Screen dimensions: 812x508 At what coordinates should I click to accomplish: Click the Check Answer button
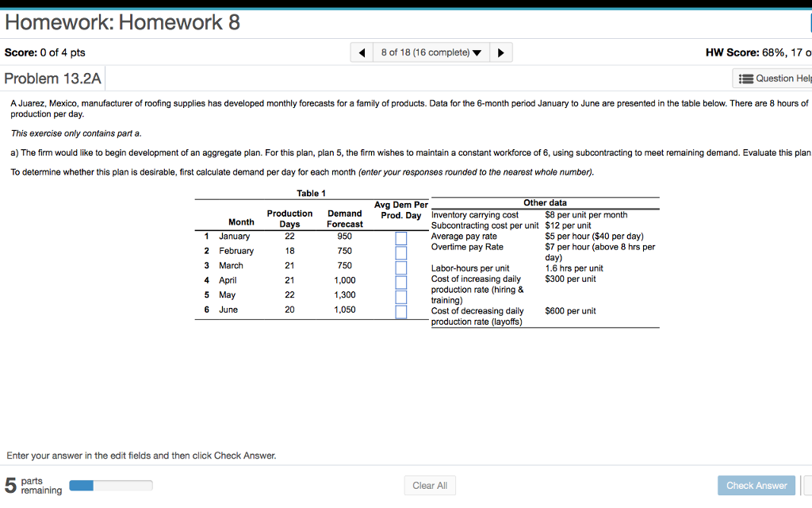[756, 485]
